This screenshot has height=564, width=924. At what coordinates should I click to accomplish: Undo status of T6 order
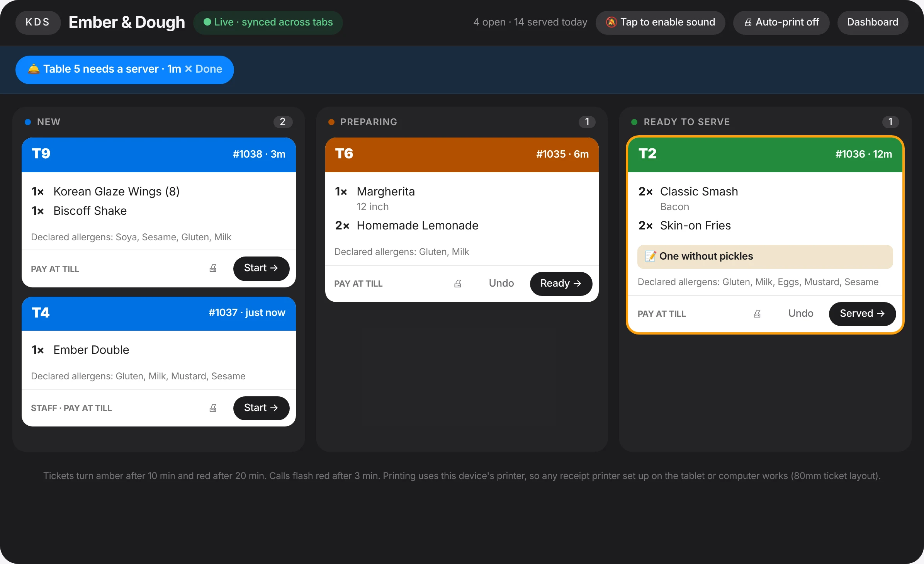click(x=501, y=284)
